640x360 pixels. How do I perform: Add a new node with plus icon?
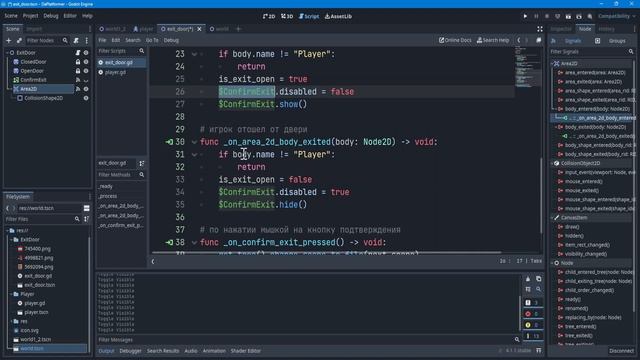click(x=9, y=40)
